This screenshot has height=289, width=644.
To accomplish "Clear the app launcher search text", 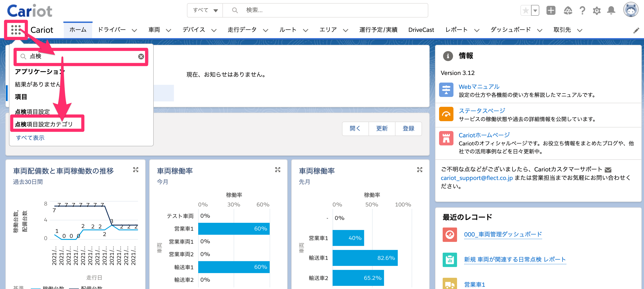I will pyautogui.click(x=141, y=57).
